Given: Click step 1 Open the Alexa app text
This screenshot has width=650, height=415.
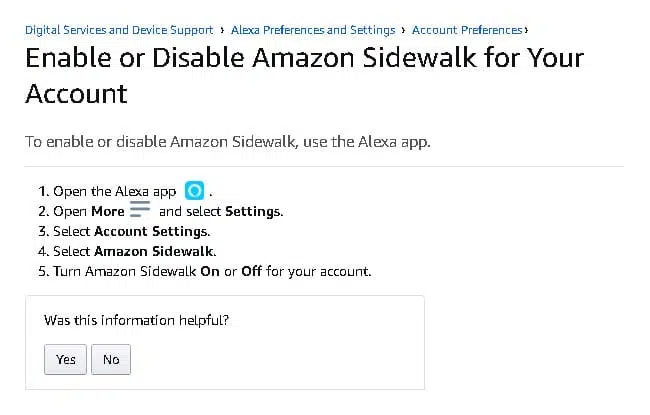Looking at the screenshot, I should point(115,192).
